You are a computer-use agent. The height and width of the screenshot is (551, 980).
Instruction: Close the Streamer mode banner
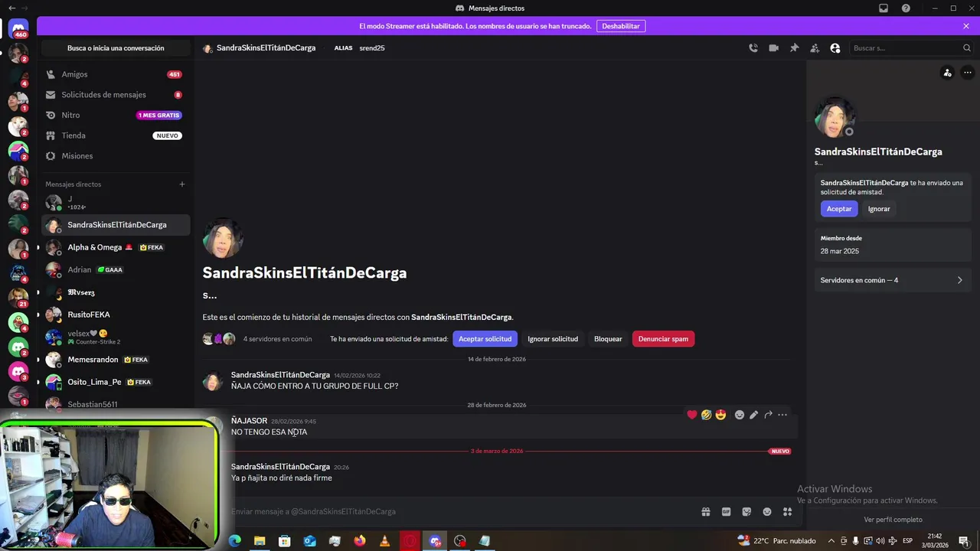click(966, 26)
